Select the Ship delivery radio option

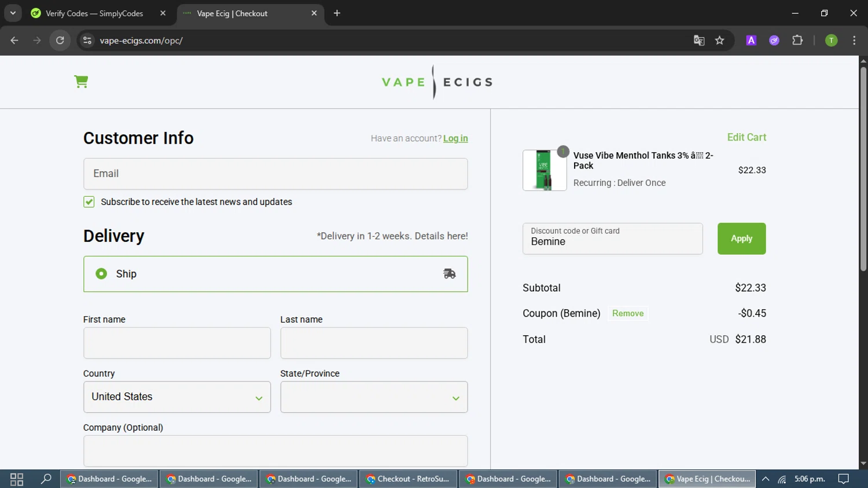tap(101, 274)
